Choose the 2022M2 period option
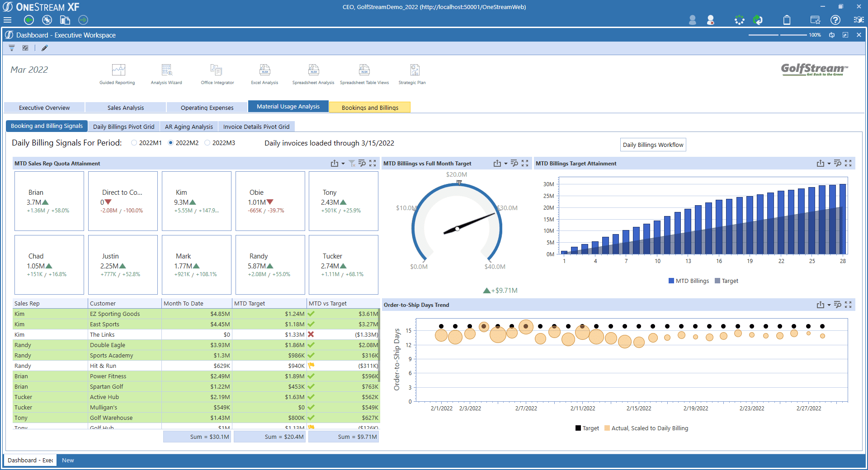The image size is (868, 470). [170, 143]
